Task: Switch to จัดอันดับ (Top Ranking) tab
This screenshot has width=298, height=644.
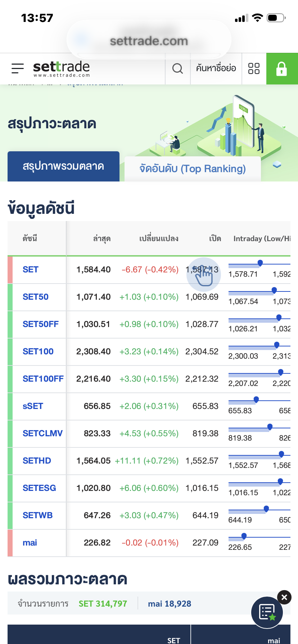Action: tap(193, 169)
